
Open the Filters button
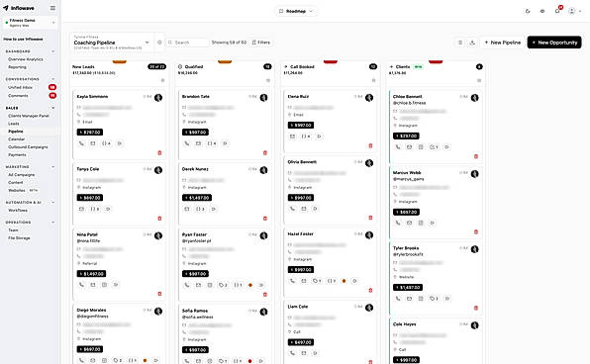[x=260, y=43]
